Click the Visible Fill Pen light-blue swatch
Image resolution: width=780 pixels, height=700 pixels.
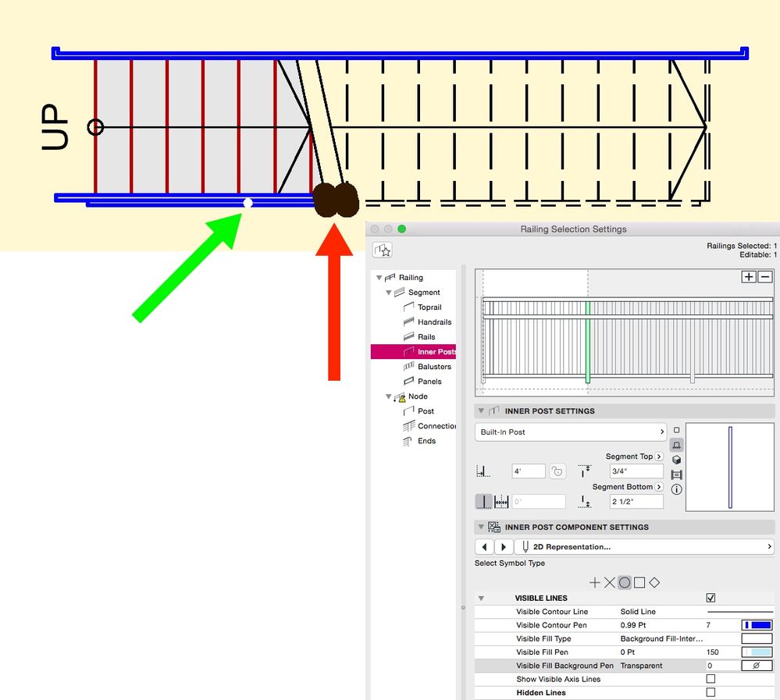(757, 652)
